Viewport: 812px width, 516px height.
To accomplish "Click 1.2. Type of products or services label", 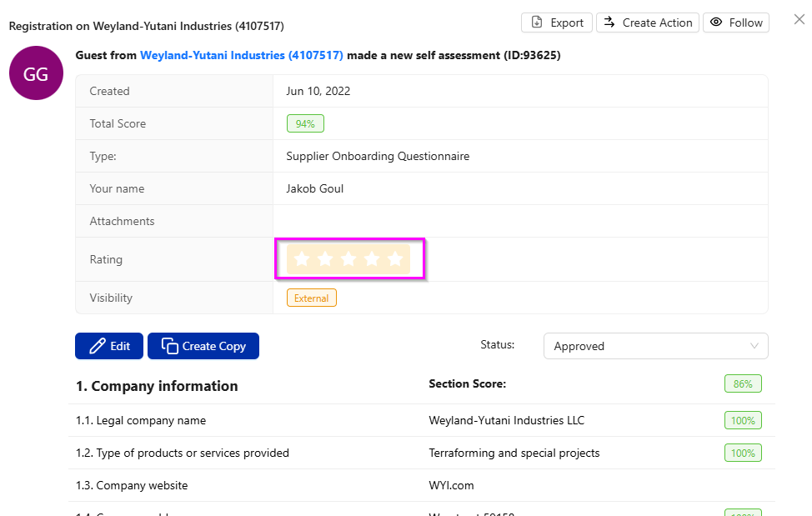I will coord(183,453).
